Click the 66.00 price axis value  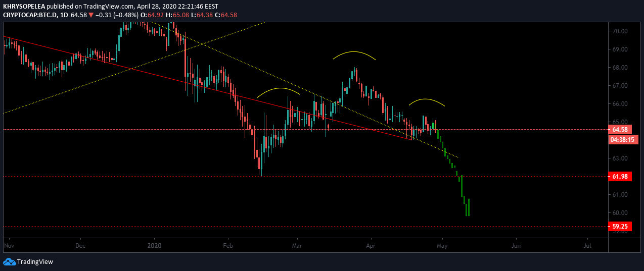point(620,103)
